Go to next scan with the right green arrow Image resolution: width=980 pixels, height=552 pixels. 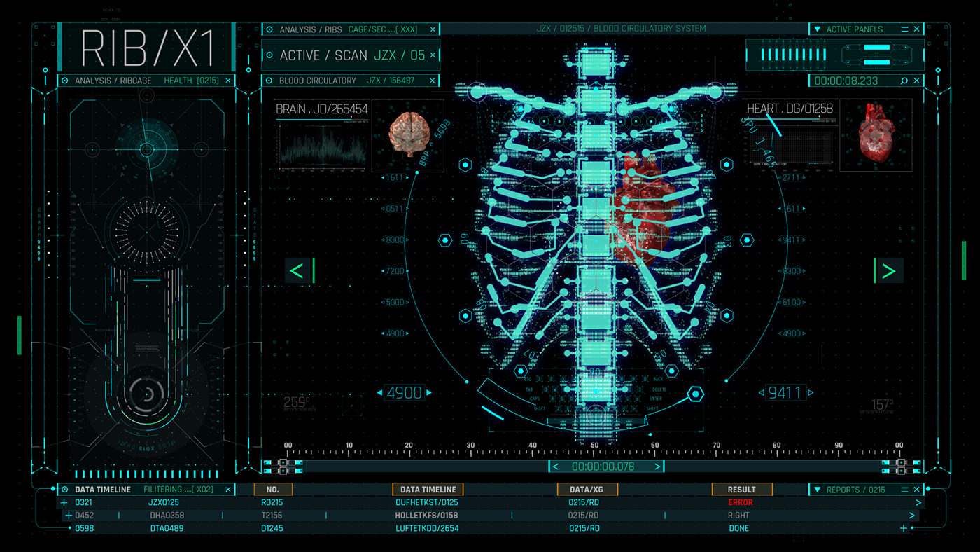tap(889, 270)
